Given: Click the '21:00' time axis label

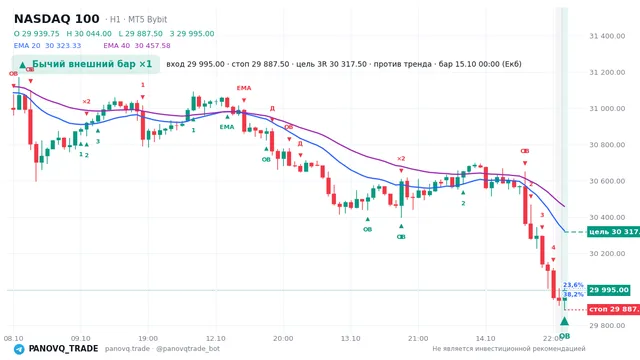Looking at the screenshot, I should point(418,338).
